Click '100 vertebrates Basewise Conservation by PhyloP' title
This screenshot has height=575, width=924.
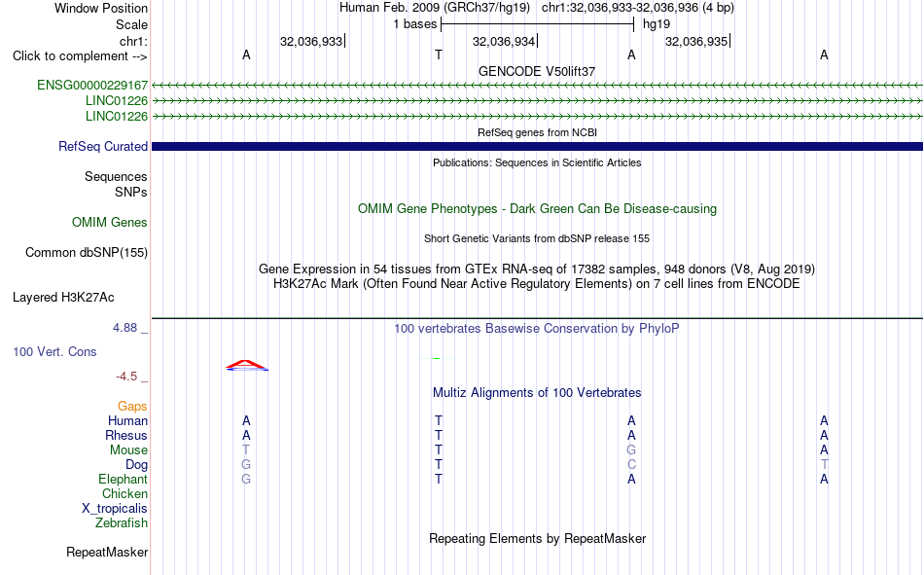537,329
